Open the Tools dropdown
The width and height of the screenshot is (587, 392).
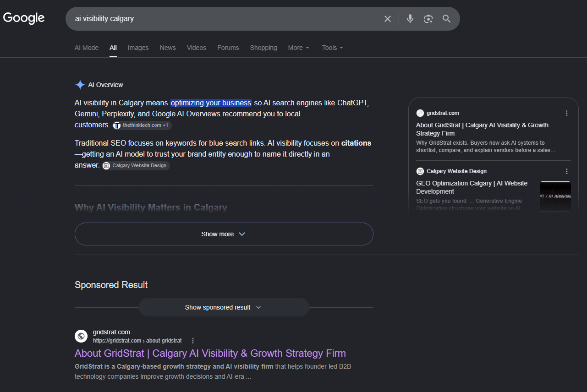point(333,48)
